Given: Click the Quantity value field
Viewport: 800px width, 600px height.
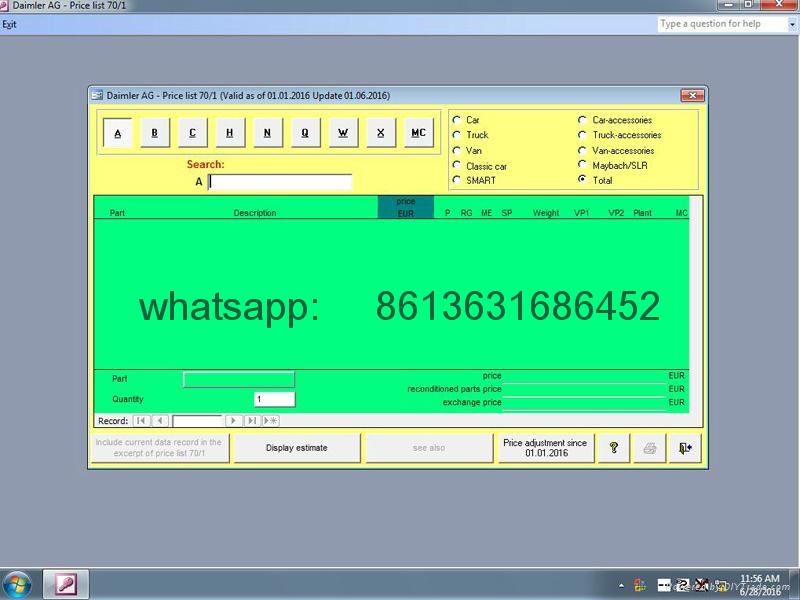Looking at the screenshot, I should (x=272, y=398).
